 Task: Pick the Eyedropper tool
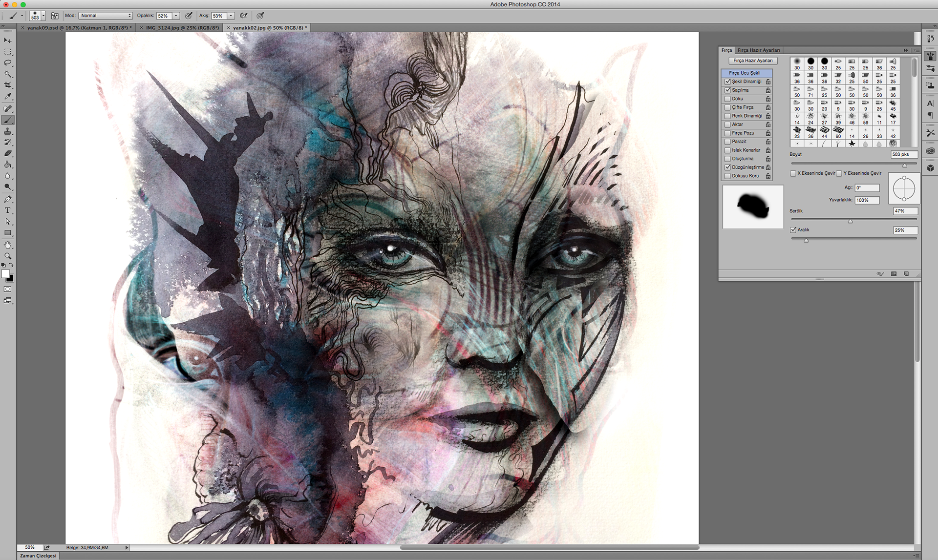(8, 97)
